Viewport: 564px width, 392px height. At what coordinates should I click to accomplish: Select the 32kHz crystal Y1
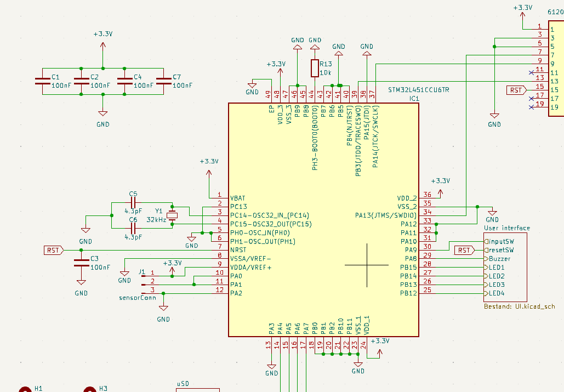(172, 215)
